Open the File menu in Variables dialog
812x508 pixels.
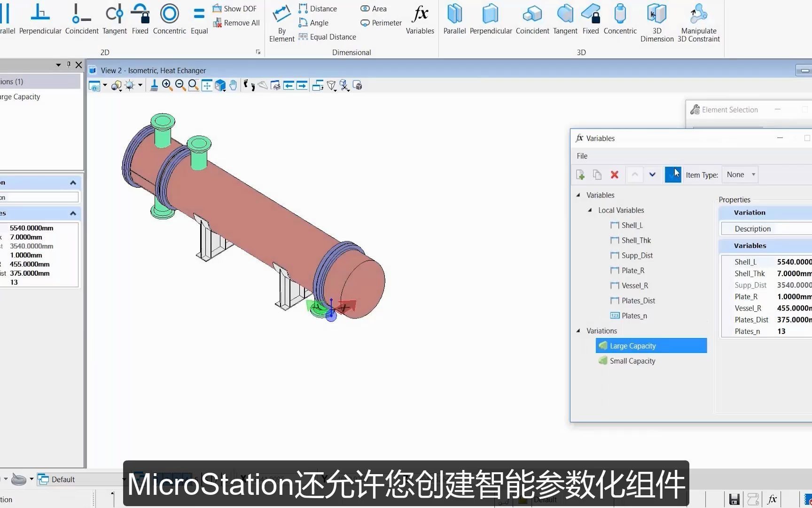click(582, 156)
